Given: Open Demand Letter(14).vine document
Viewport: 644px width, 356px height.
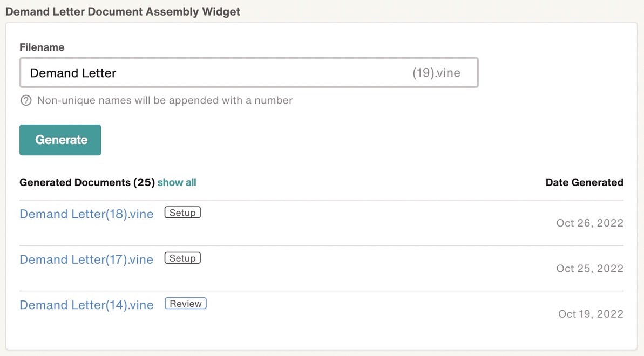Looking at the screenshot, I should pos(87,305).
